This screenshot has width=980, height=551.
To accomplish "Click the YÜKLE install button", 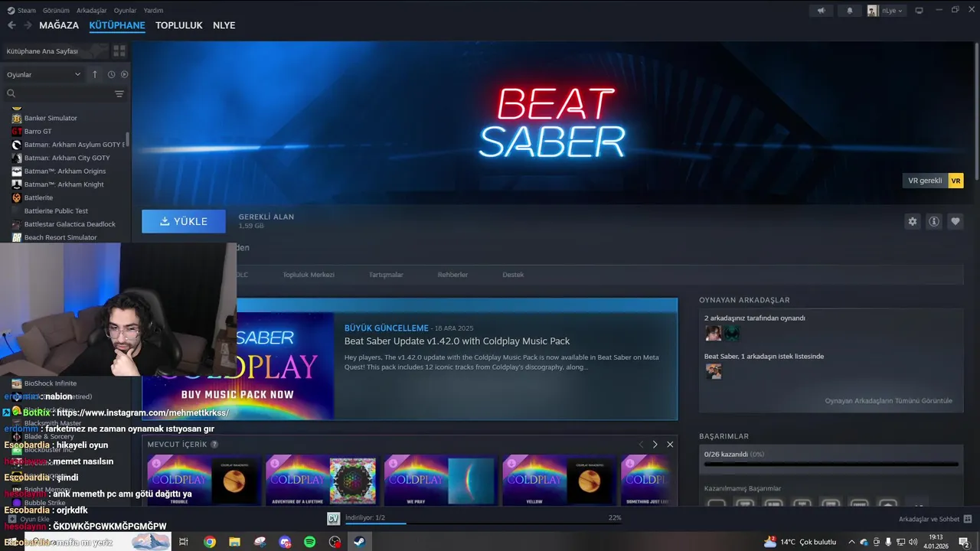I will (184, 221).
